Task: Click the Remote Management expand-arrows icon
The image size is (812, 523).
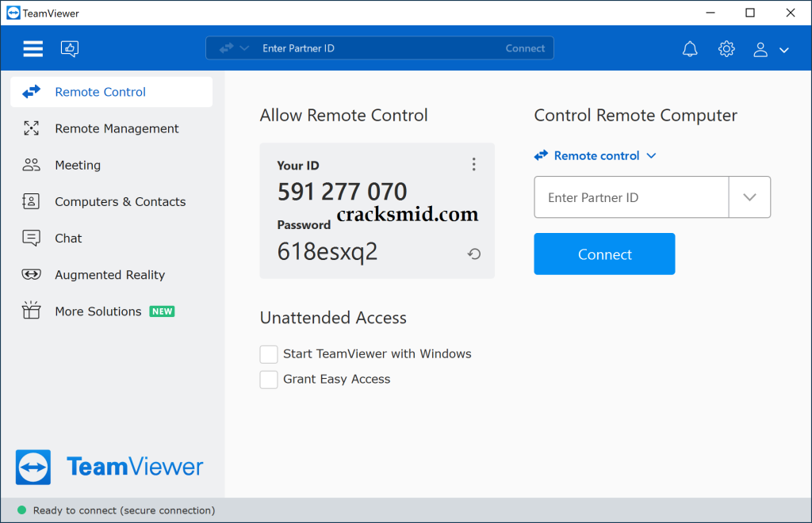Action: 31,128
